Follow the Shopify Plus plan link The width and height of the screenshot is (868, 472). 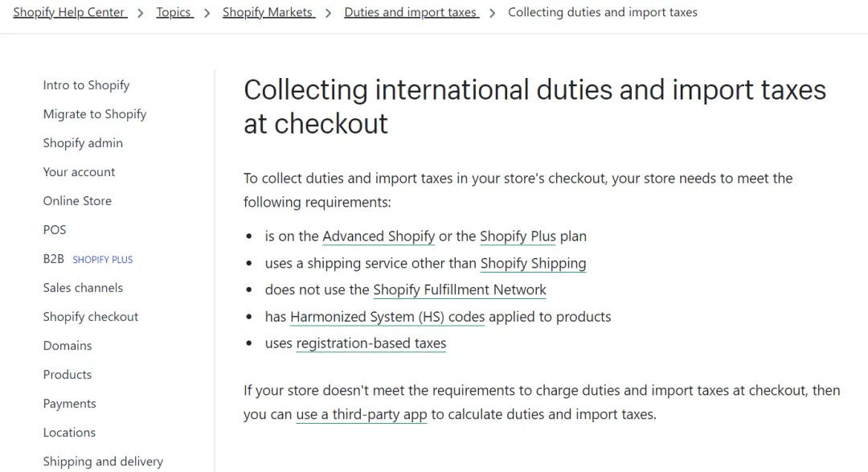518,236
